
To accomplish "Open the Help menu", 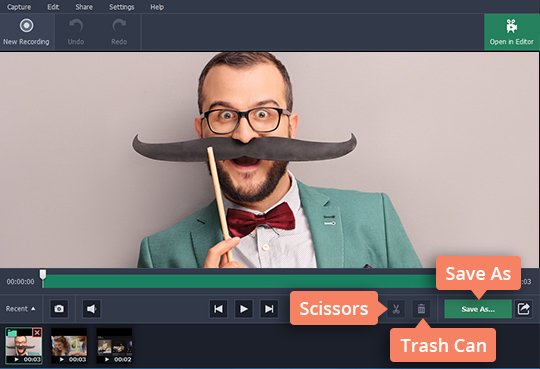I will click(157, 7).
